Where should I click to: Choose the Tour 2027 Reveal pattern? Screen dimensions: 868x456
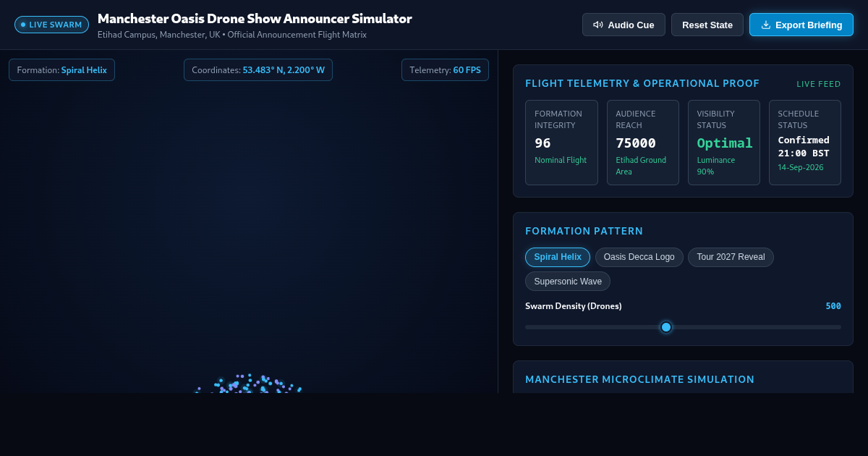tap(731, 257)
